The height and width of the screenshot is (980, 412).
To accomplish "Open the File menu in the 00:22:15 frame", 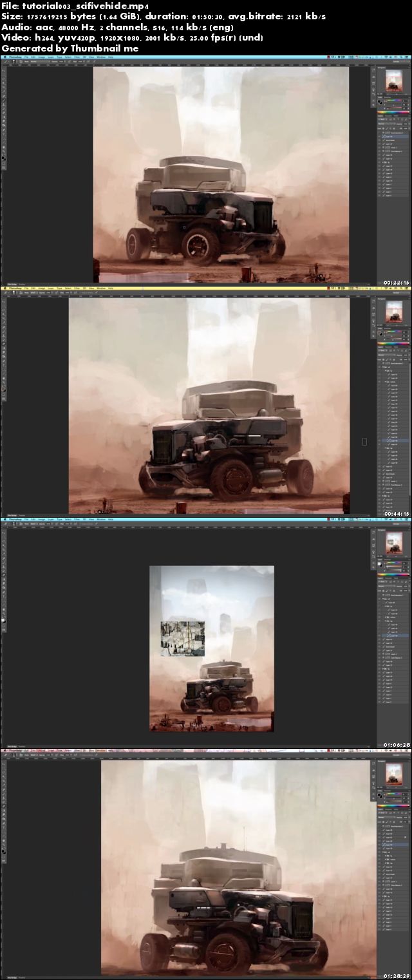I will pos(26,58).
